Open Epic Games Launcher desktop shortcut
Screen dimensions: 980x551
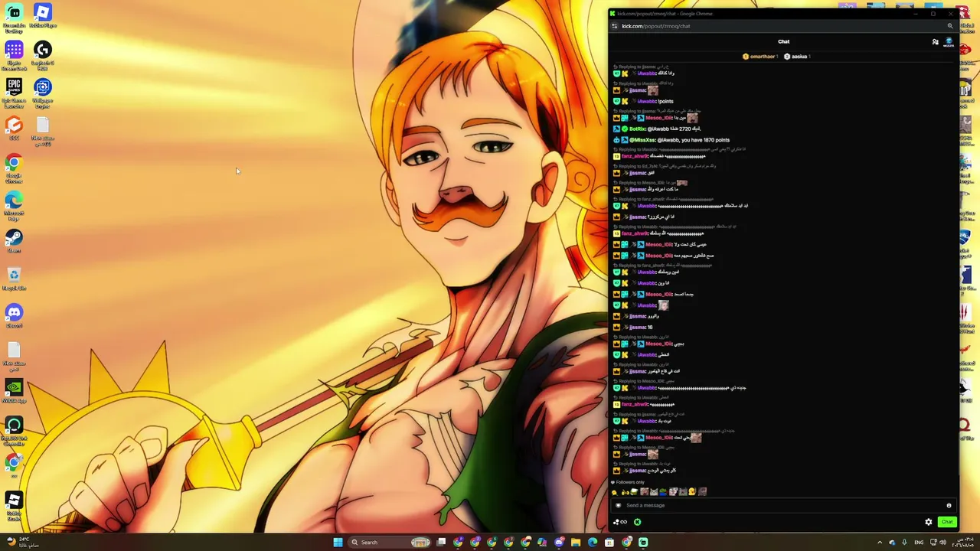pos(14,93)
